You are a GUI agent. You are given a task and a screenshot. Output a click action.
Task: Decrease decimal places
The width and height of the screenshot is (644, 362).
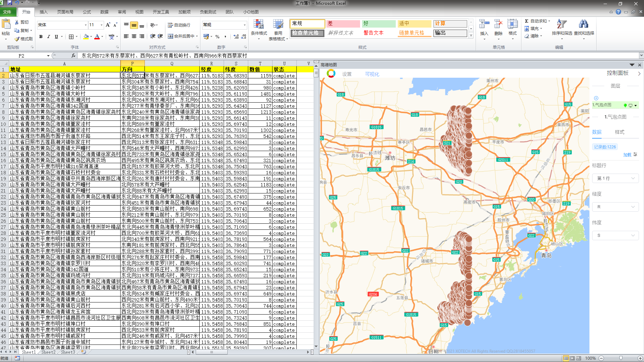click(244, 37)
